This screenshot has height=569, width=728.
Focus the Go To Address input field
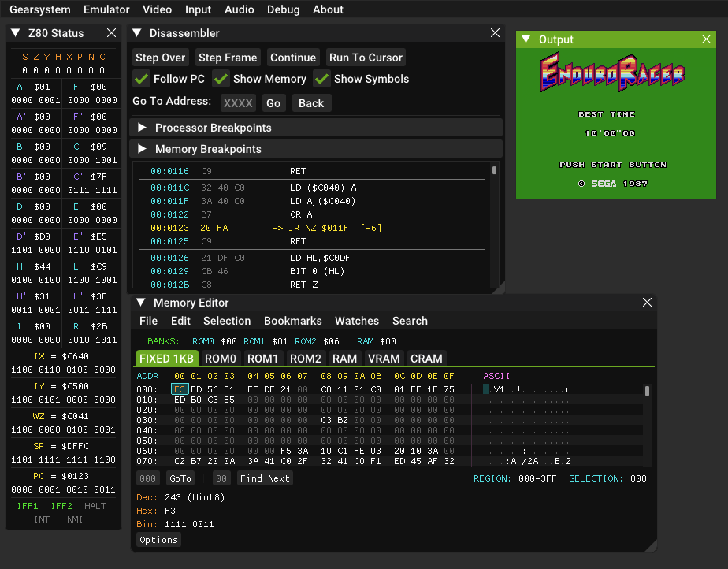point(238,103)
